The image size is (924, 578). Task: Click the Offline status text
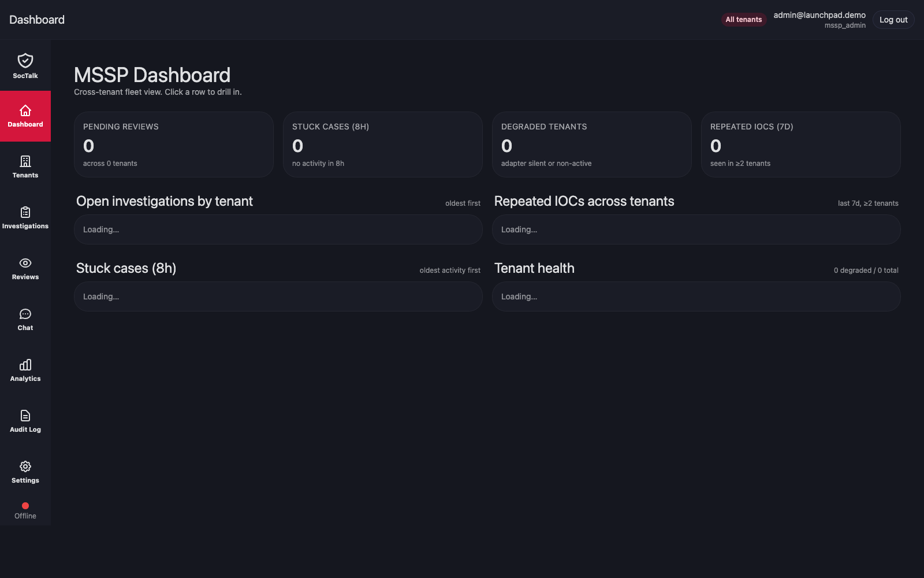[25, 516]
